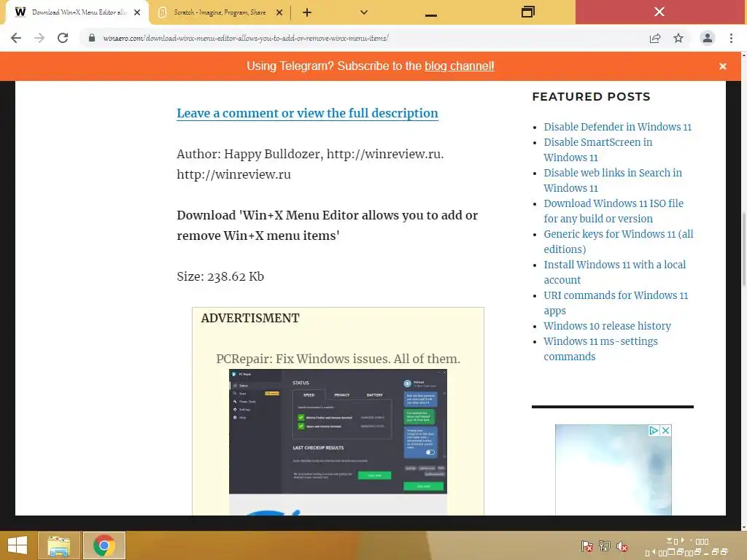747x560 pixels.
Task: Open Download Windows 11 ISO file post
Action: (614, 211)
